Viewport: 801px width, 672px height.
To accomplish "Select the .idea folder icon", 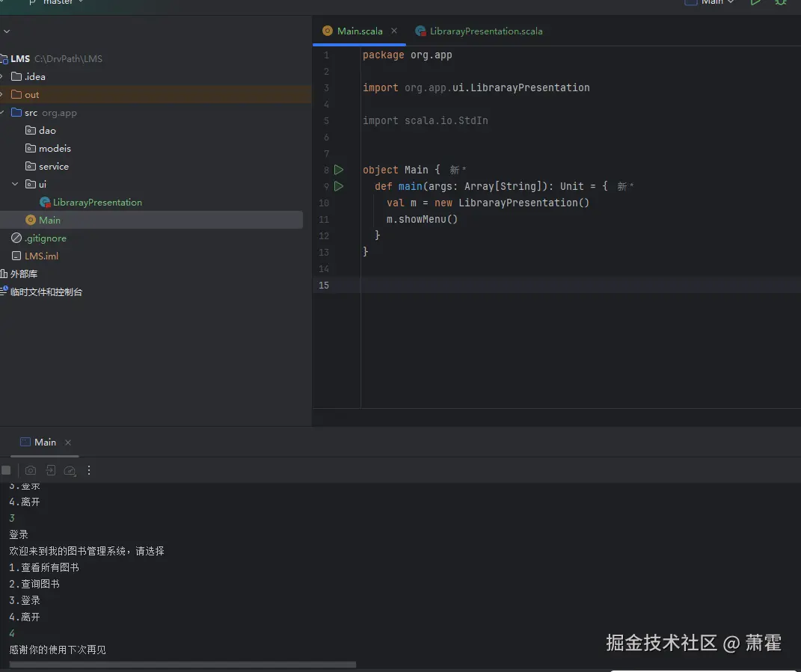I will coord(16,76).
